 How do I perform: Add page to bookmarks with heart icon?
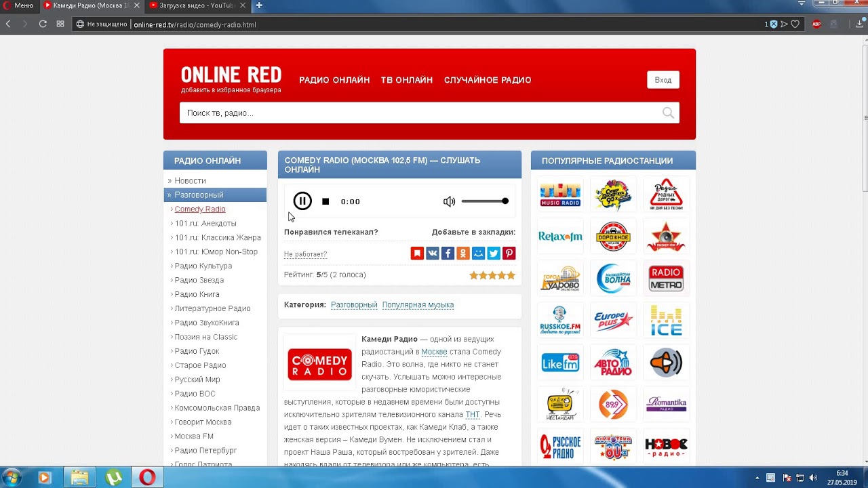coord(795,24)
